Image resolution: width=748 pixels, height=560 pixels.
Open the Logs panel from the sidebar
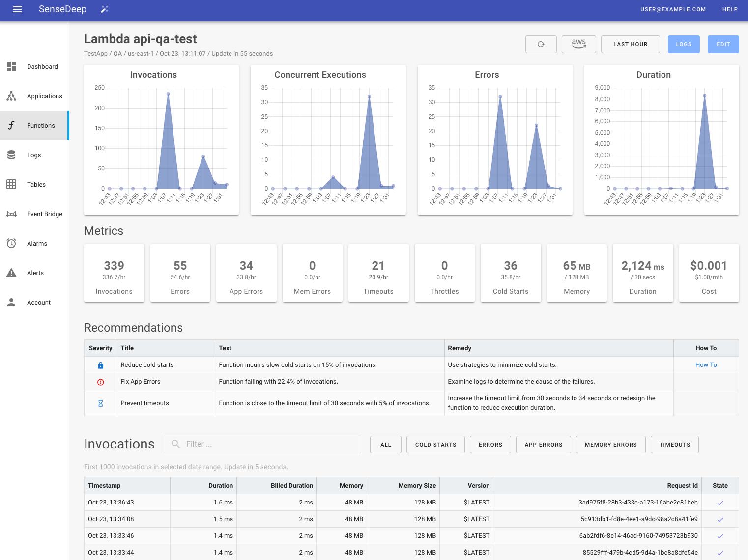(x=11, y=155)
